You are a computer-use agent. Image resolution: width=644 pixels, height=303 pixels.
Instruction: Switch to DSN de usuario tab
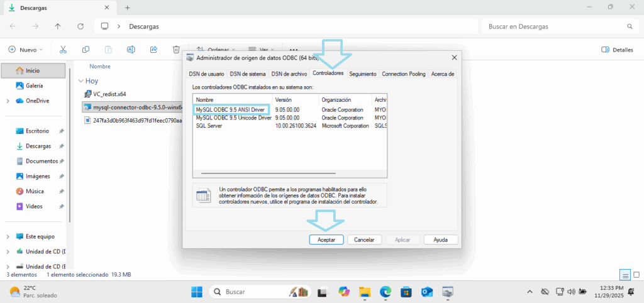(206, 74)
